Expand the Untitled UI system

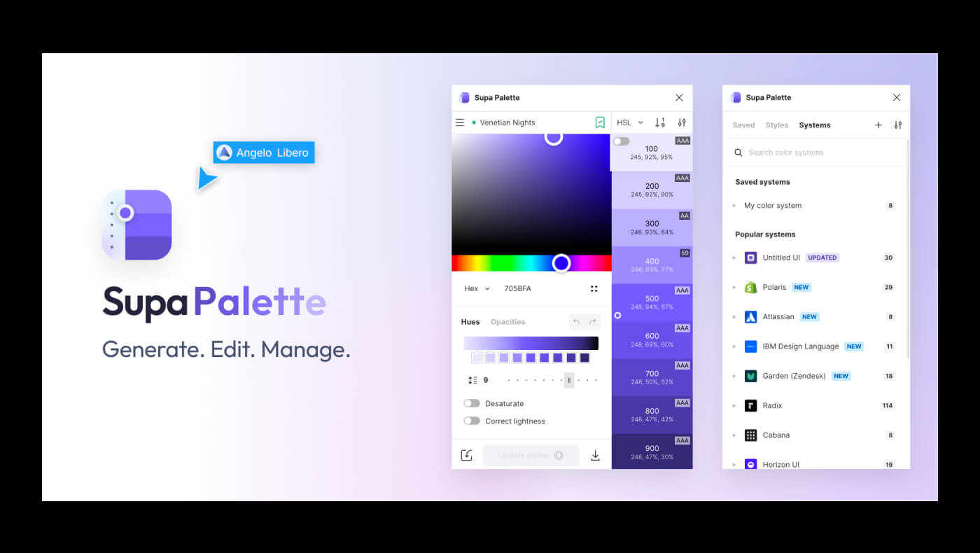[x=734, y=258]
